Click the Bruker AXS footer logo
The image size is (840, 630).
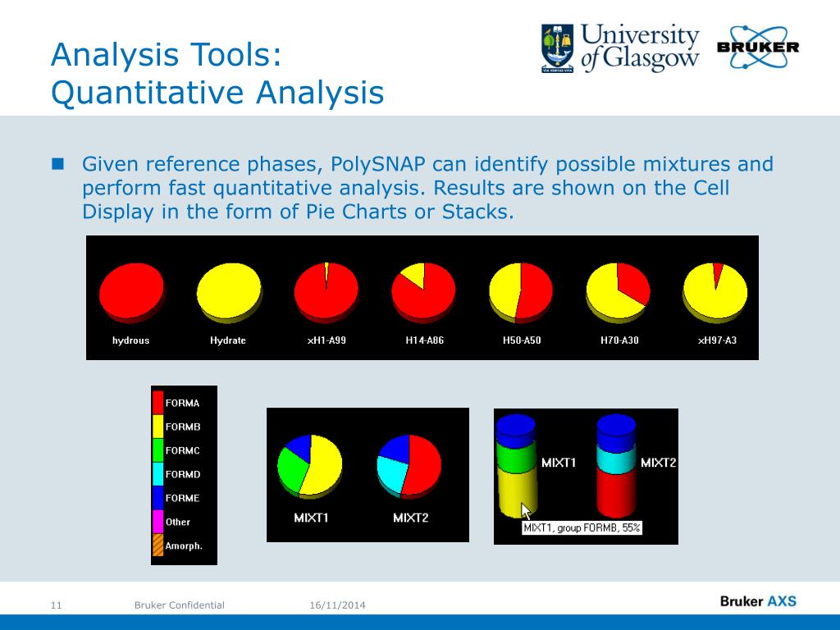(x=758, y=601)
